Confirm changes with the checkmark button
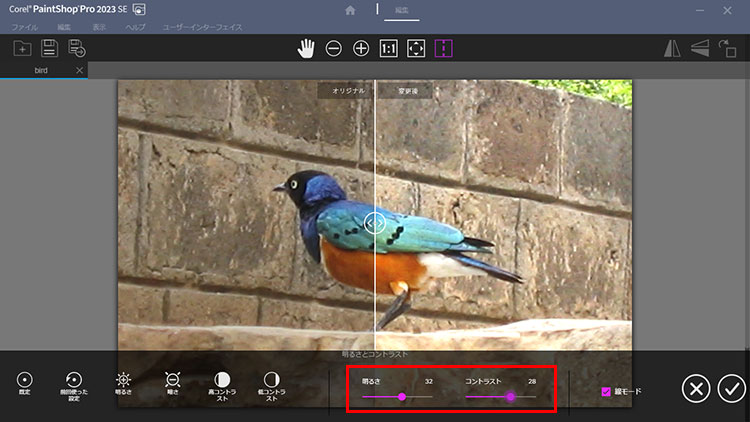 pos(731,388)
